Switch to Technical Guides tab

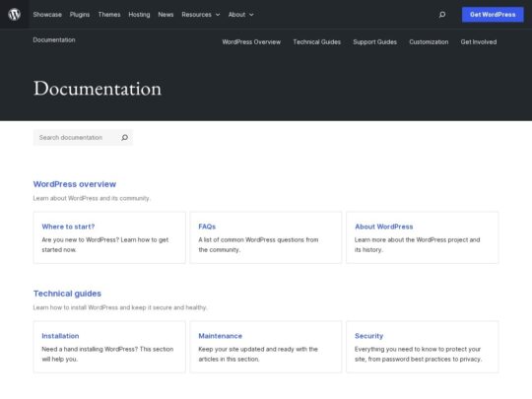[x=317, y=42]
